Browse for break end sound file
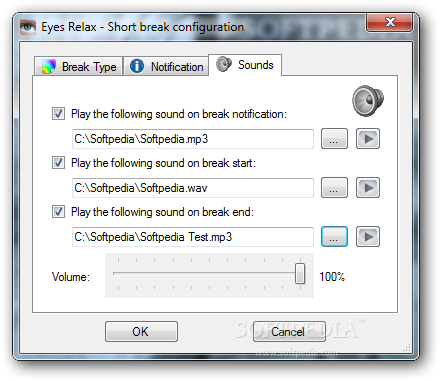Image resolution: width=440 pixels, height=381 pixels. point(334,237)
